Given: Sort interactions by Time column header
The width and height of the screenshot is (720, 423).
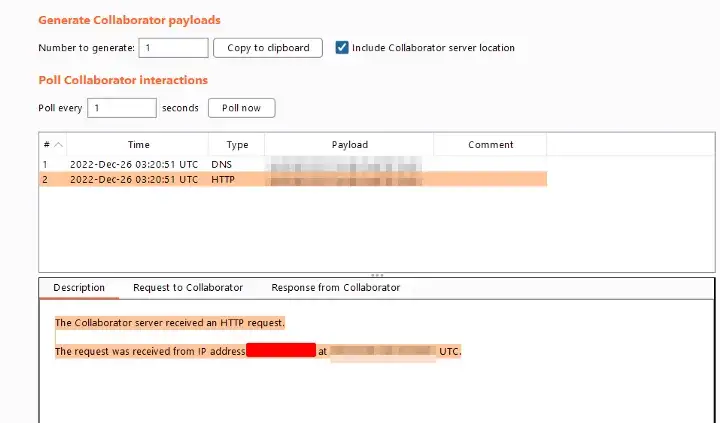Looking at the screenshot, I should point(138,145).
